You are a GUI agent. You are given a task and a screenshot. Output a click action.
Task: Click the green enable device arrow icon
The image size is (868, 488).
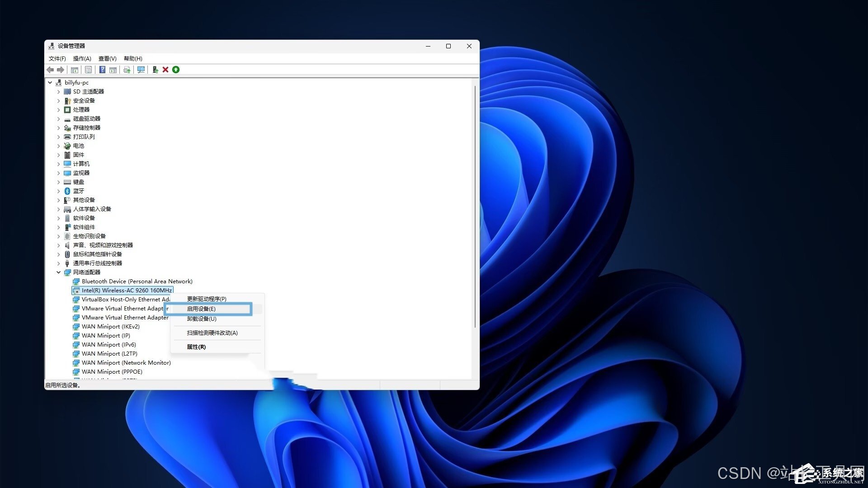[x=176, y=70]
